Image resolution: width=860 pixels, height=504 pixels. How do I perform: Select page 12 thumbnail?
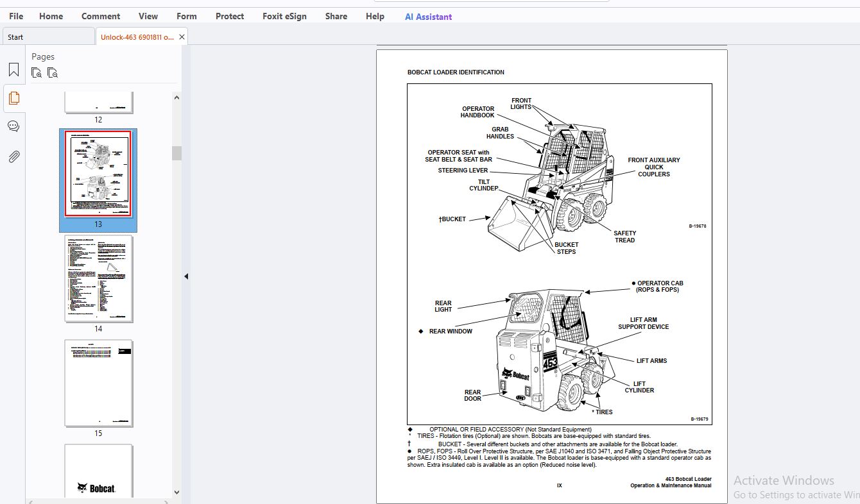point(98,103)
